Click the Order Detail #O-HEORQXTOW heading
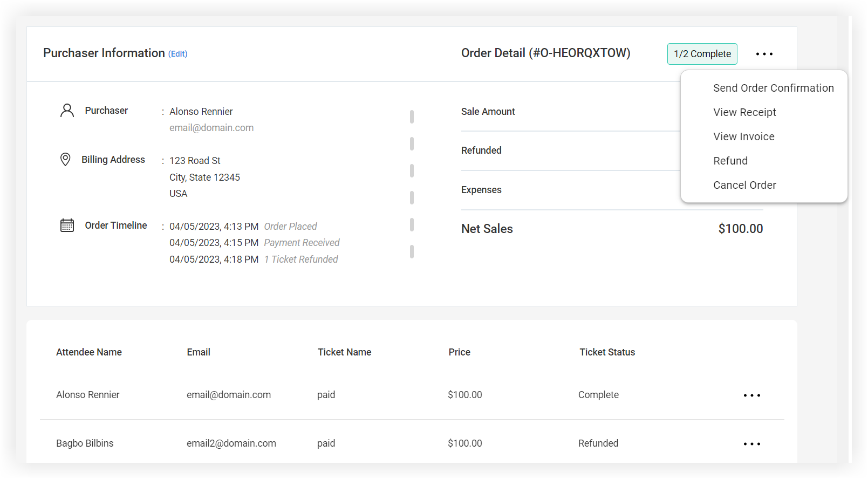 pyautogui.click(x=545, y=53)
